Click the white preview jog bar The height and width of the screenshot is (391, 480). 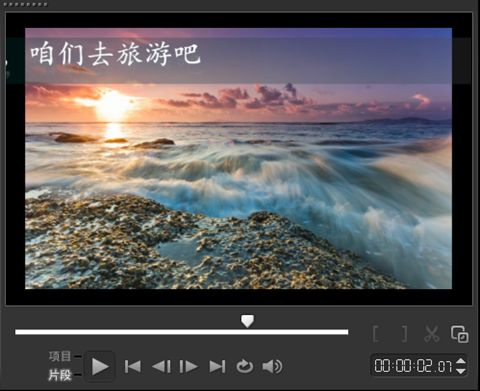click(182, 332)
